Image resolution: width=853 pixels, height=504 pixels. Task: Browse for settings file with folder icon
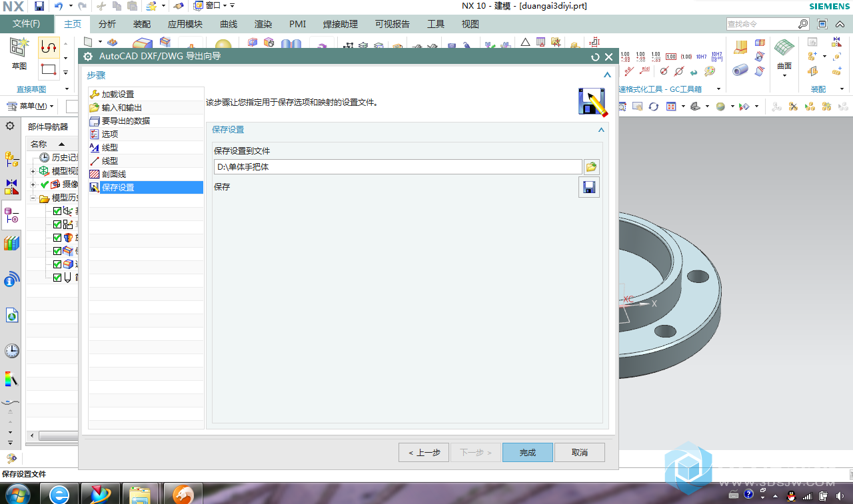(591, 167)
